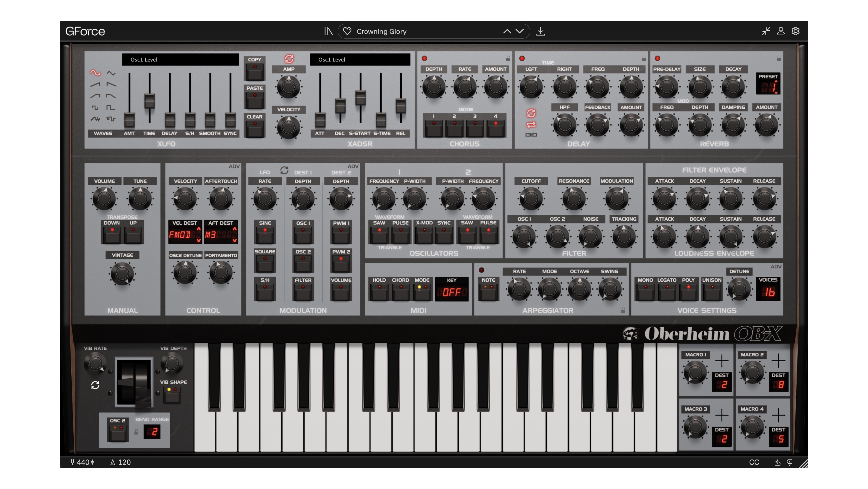Open the Modulation section ADV panel
Screen dimensions: 868x489
click(353, 167)
